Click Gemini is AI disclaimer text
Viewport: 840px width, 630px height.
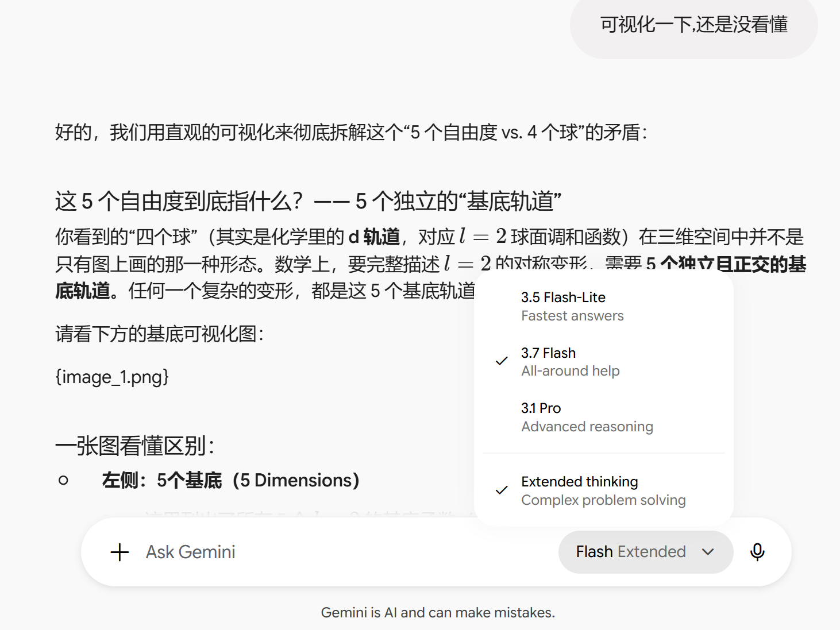(438, 613)
